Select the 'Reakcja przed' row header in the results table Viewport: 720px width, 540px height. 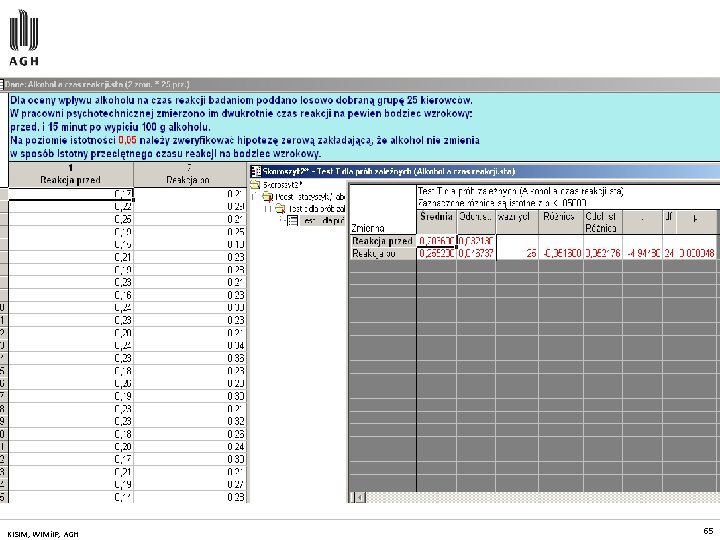[x=383, y=241]
